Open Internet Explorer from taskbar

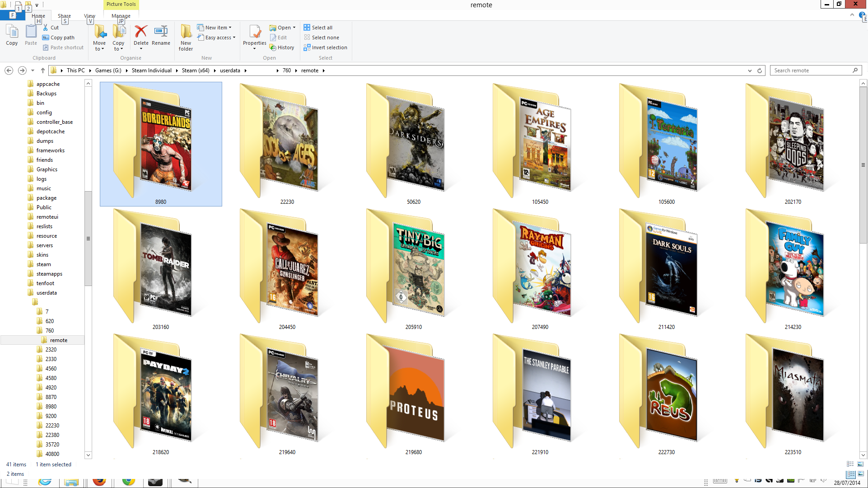point(44,482)
